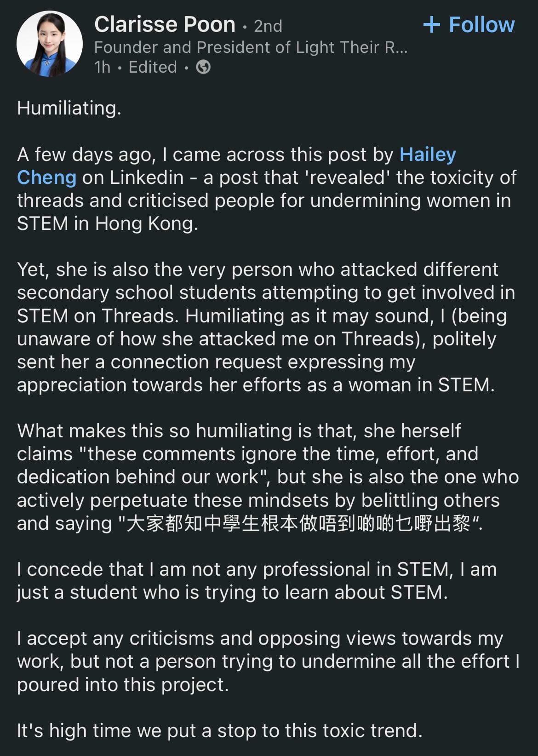Click the paragraph starting Yet, she is also
The height and width of the screenshot is (756, 538).
pyautogui.click(x=266, y=327)
